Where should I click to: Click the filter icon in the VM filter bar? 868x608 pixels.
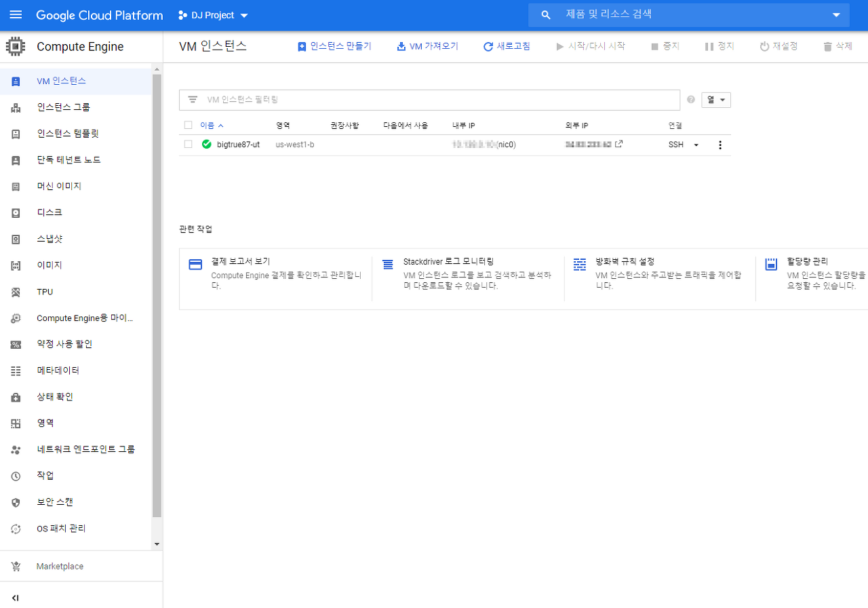click(193, 100)
